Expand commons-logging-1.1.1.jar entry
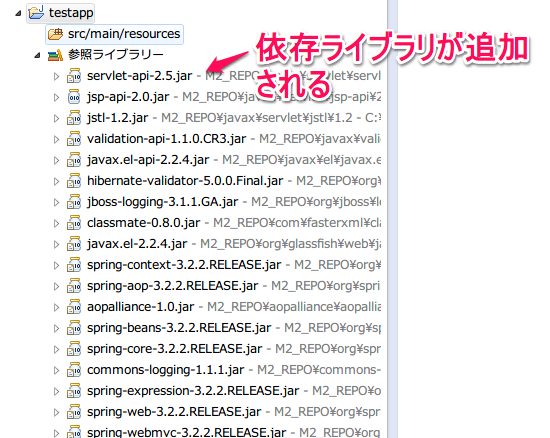This screenshot has width=550, height=438. pos(56,371)
